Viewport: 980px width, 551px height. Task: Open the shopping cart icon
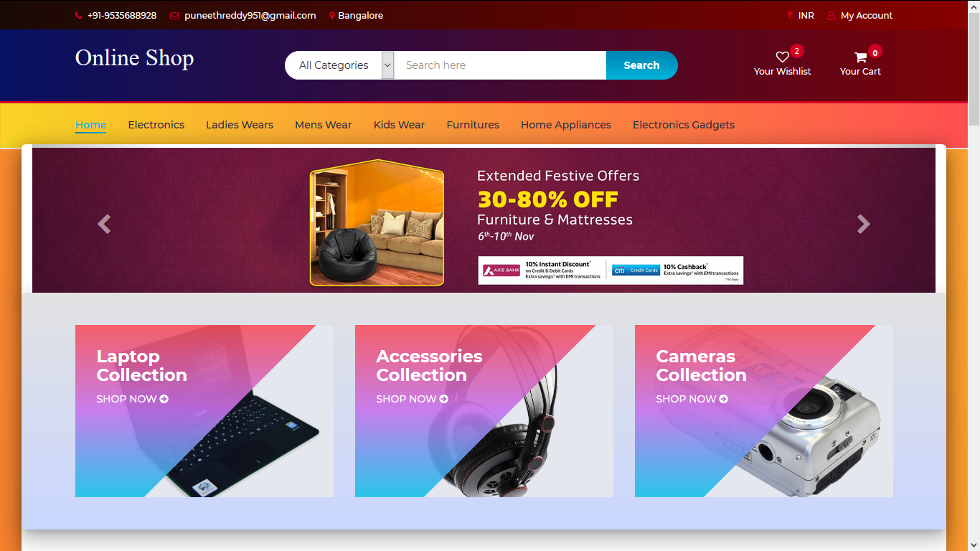[860, 57]
